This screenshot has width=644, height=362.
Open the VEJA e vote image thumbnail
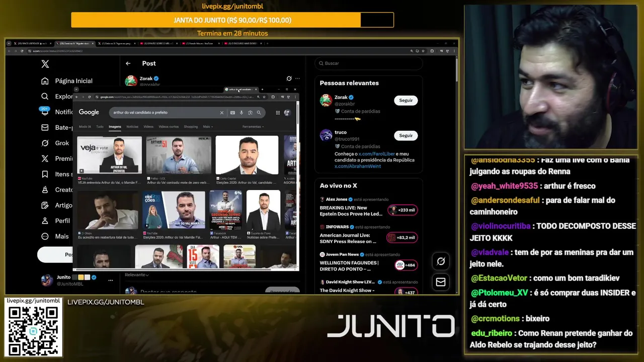[x=109, y=155]
